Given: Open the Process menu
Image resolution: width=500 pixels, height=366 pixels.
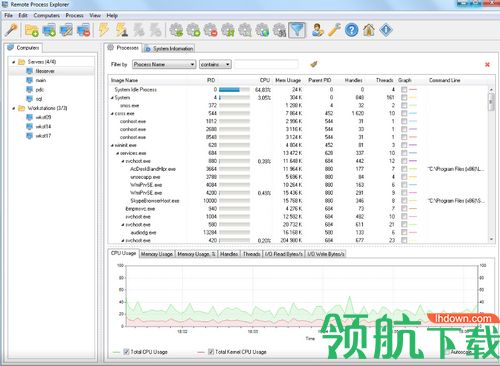Looking at the screenshot, I should coord(75,16).
